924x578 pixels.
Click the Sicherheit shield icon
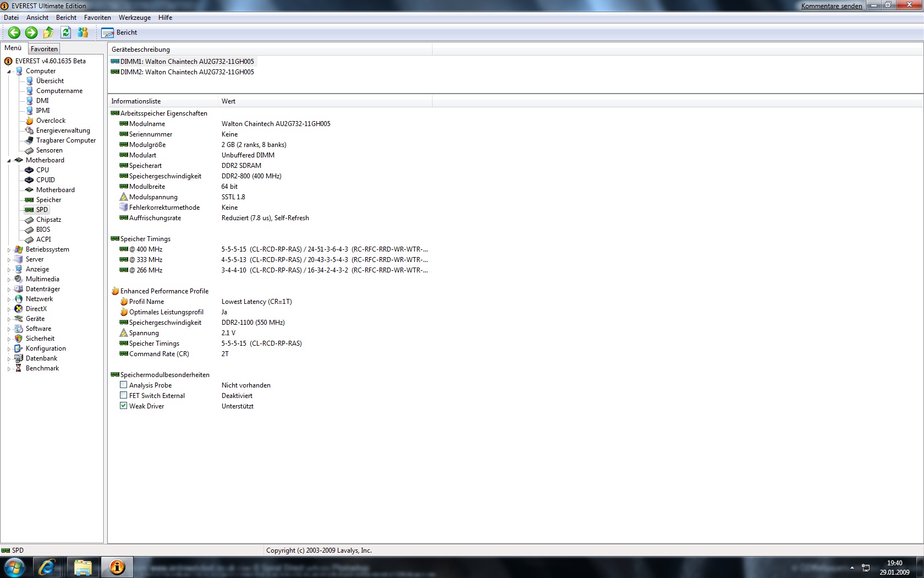pyautogui.click(x=19, y=339)
